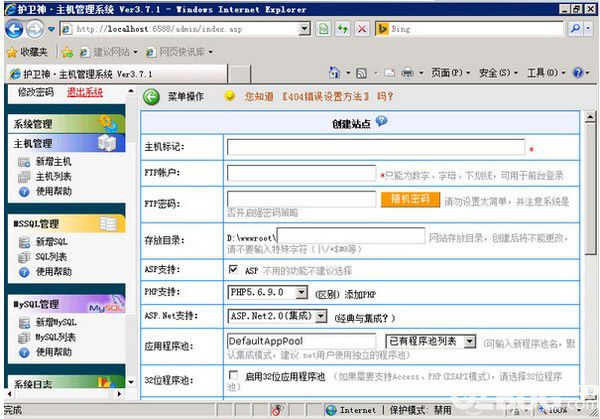Click the green 菜单操作 back arrow icon
Screen dimensions: 600x419
click(x=151, y=97)
